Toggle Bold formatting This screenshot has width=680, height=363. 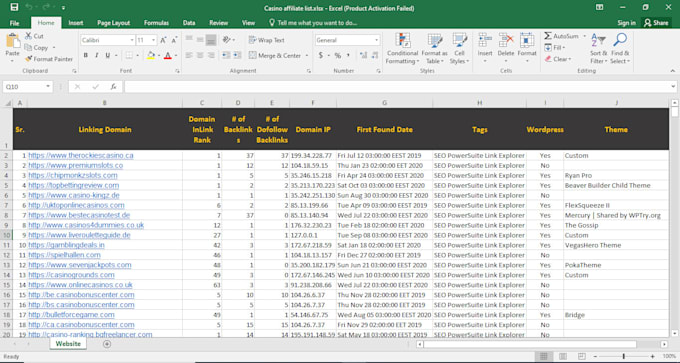tap(85, 56)
